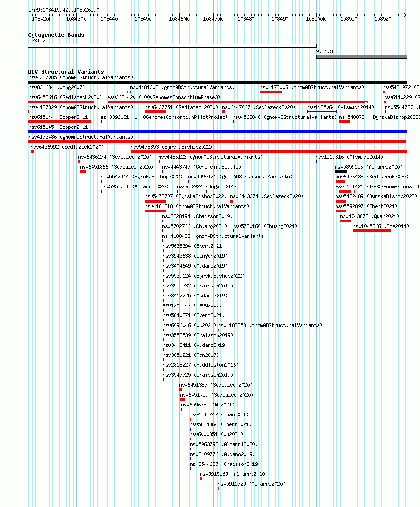Open nsv6452616 (Sedlazeck2020) label

pyautogui.click(x=65, y=97)
